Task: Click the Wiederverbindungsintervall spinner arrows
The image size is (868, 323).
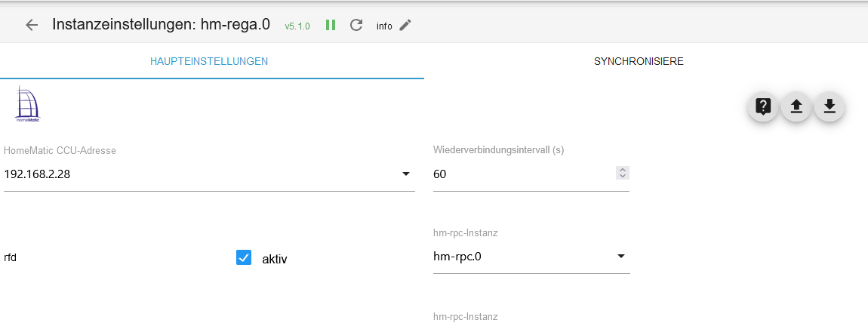Action: pos(622,174)
